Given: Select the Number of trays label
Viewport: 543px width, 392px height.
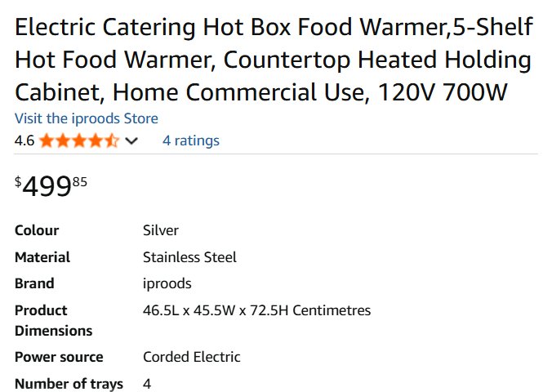Looking at the screenshot, I should tap(69, 383).
